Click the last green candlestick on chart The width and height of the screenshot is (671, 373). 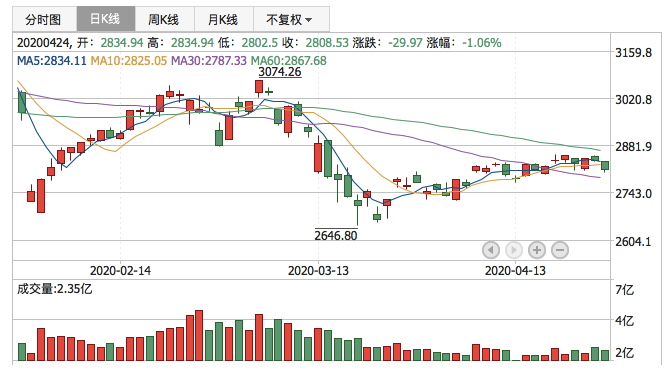tap(605, 166)
